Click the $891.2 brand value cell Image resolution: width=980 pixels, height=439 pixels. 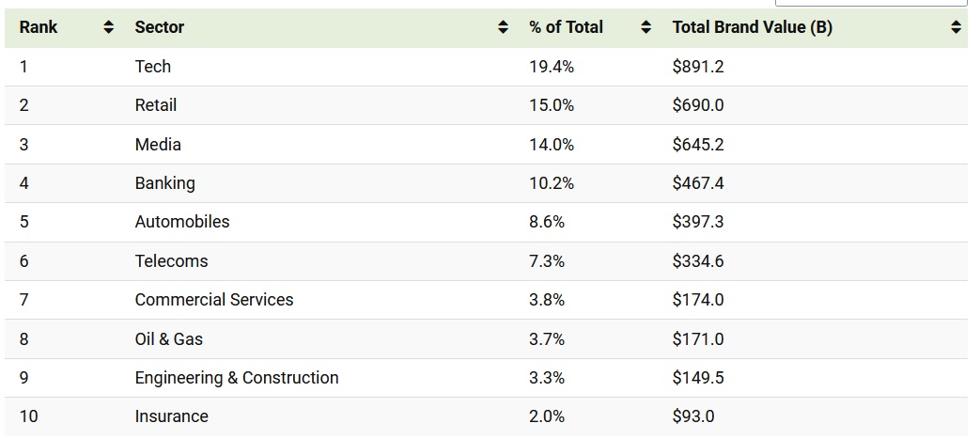(697, 67)
